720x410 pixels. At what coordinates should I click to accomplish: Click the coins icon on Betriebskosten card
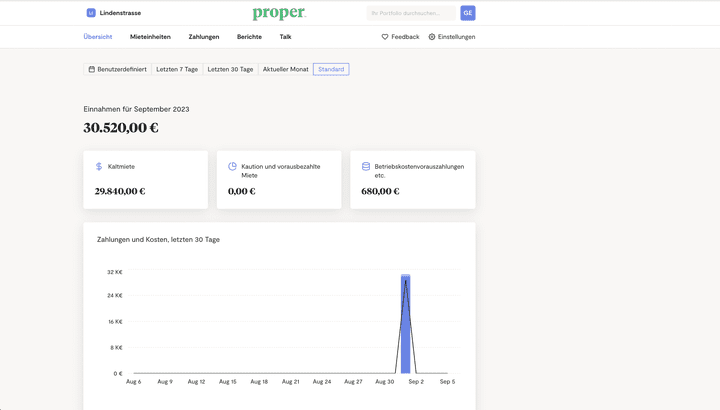click(x=366, y=167)
